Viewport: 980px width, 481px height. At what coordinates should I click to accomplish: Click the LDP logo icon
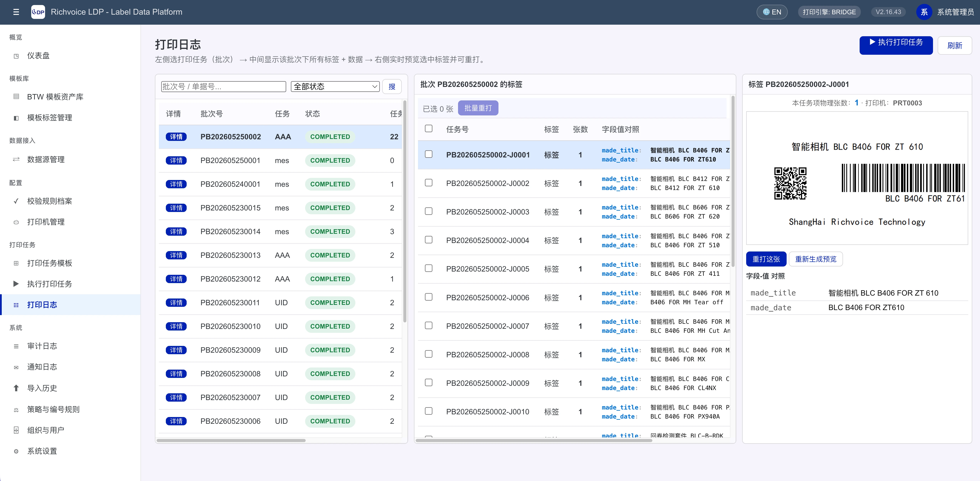(x=38, y=12)
